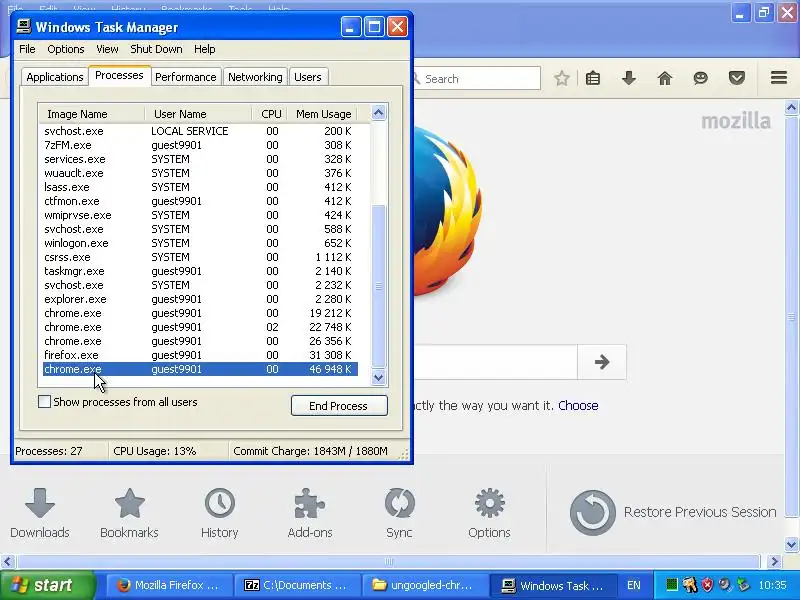Click Firefox page vertical scroll up arrow
800x600 pixels.
[791, 108]
